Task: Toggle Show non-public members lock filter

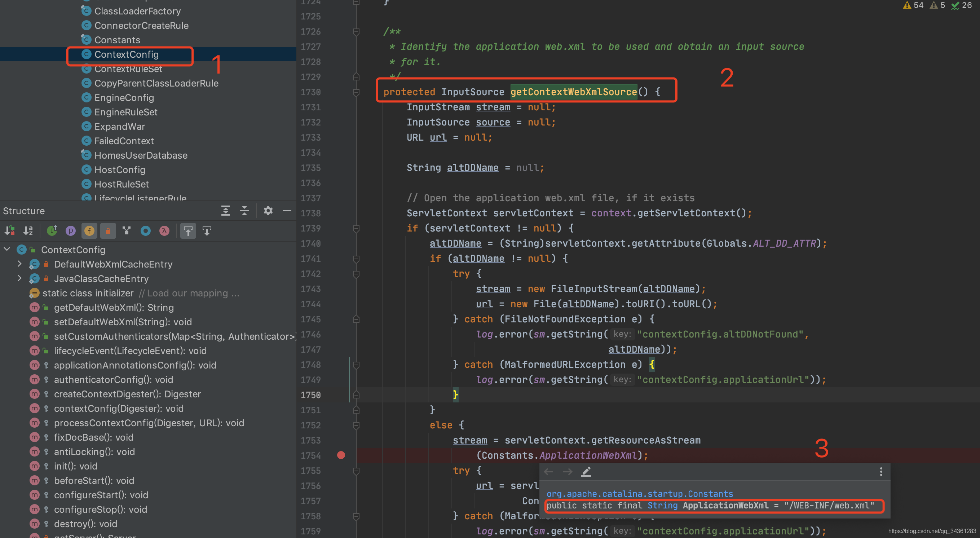Action: point(108,230)
